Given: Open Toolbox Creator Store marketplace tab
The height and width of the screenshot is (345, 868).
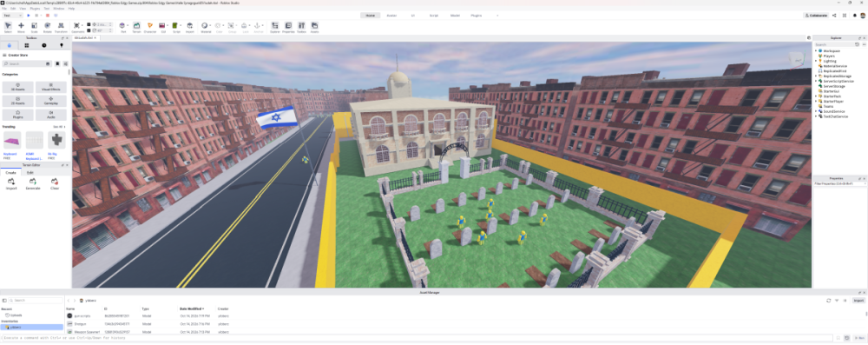Looking at the screenshot, I should [10, 45].
